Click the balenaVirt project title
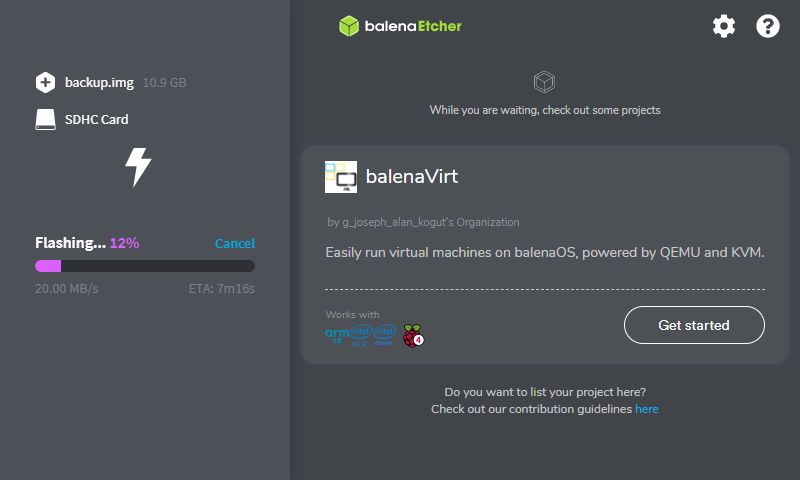This screenshot has width=800, height=480. (412, 176)
